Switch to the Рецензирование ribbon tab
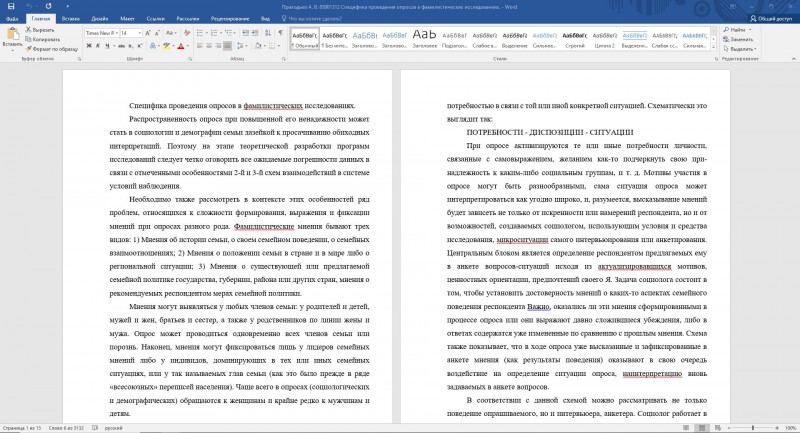 pyautogui.click(x=230, y=19)
